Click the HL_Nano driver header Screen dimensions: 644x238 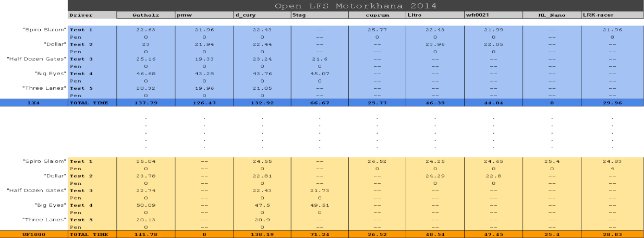coord(552,15)
